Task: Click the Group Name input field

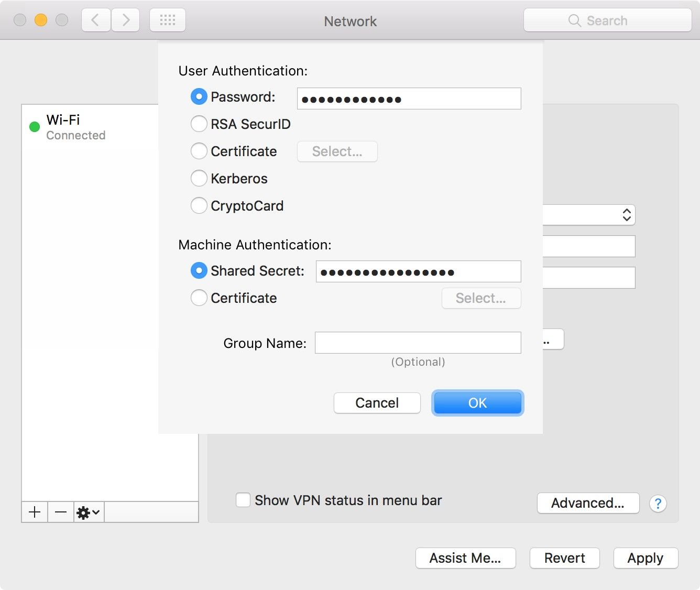Action: 418,343
